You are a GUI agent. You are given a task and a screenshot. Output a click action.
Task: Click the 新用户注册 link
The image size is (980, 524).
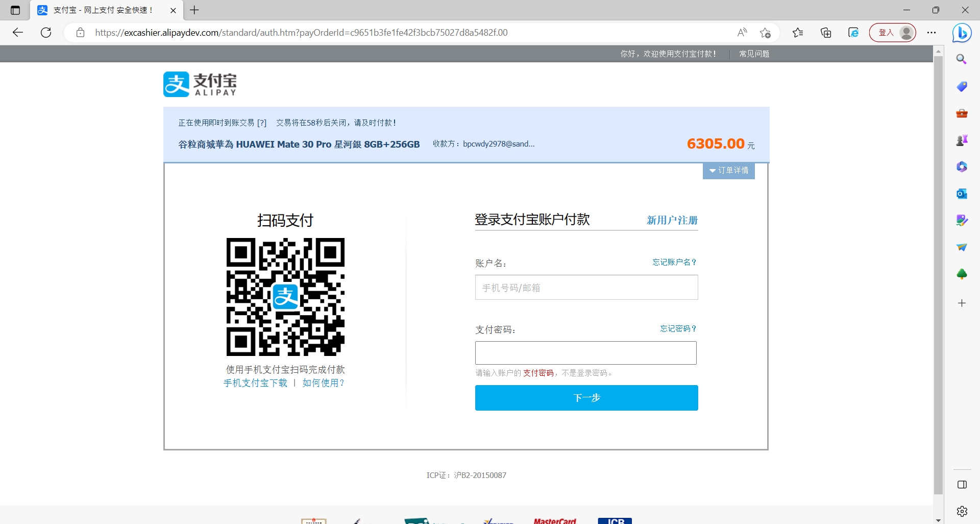pos(672,220)
